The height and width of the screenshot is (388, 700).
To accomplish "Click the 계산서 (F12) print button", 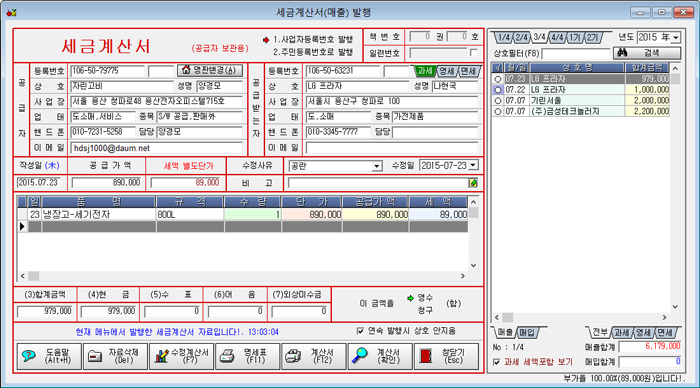I will pos(314,356).
